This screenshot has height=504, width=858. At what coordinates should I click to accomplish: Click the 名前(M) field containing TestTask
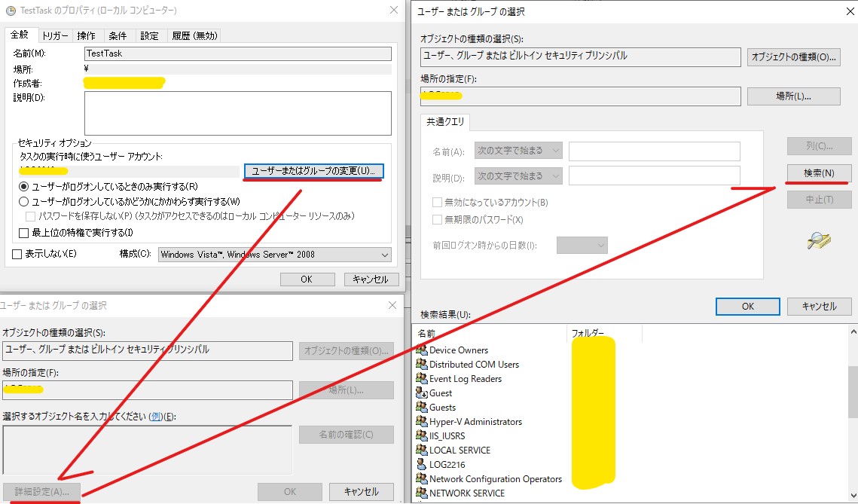tap(238, 53)
